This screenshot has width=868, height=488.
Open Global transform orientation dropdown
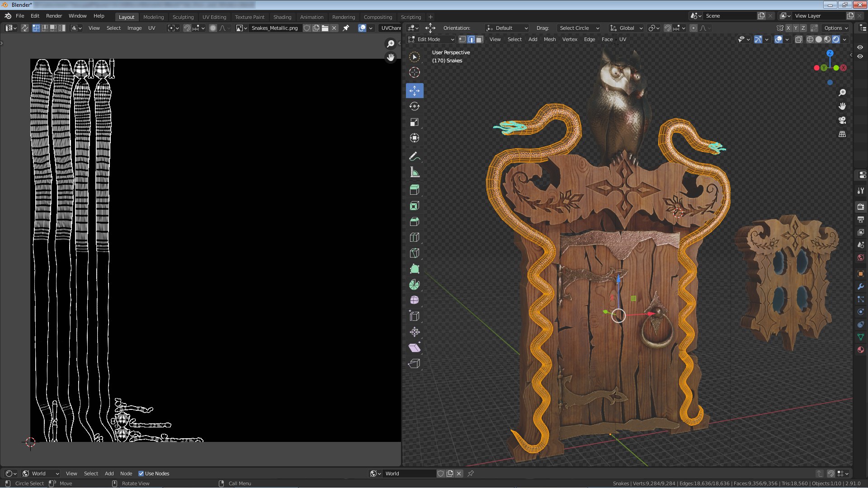coord(626,28)
